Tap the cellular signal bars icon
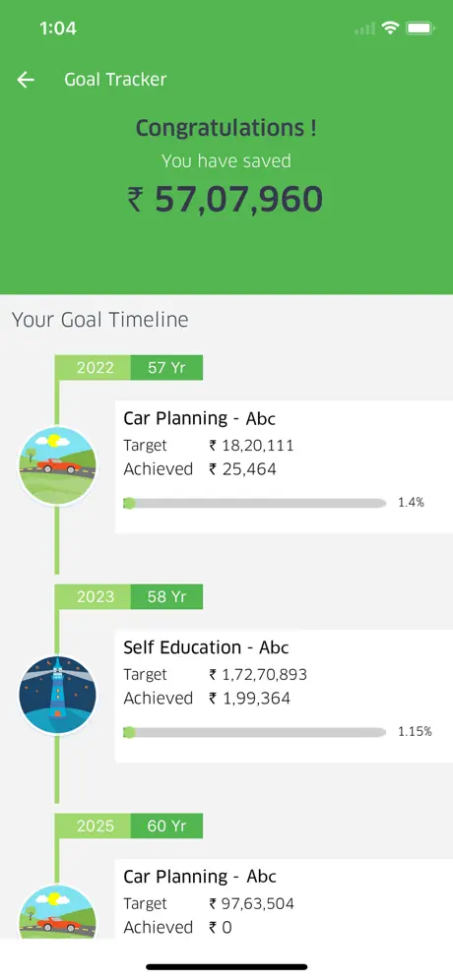The image size is (453, 980). (x=364, y=29)
